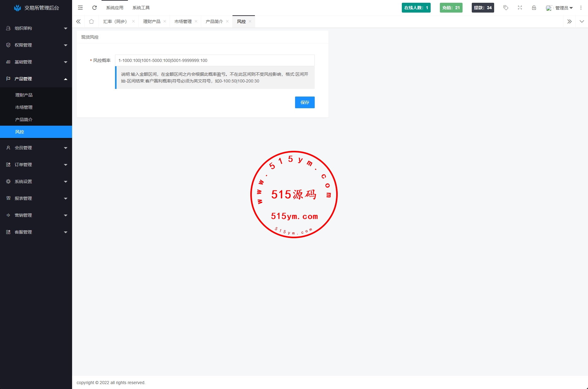Close the 理财产品 tab
588x389 pixels.
(x=165, y=21)
